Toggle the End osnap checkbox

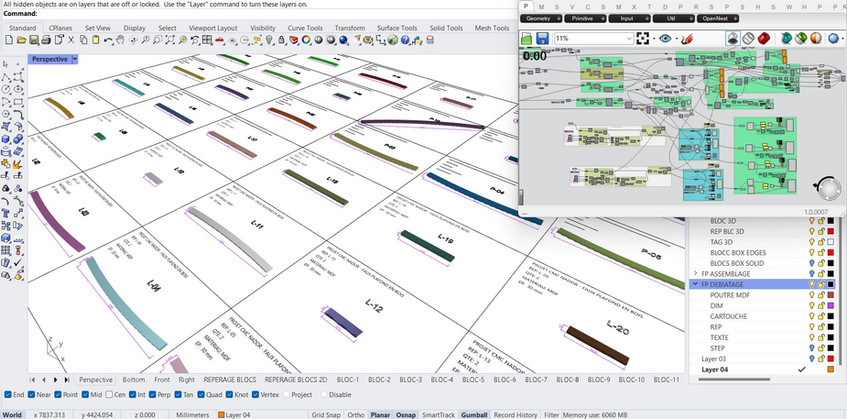tap(8, 395)
